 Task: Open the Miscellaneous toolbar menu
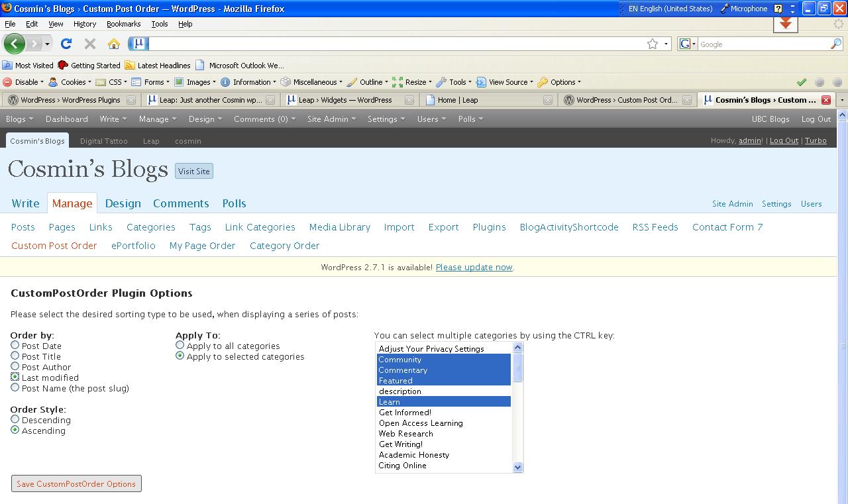[311, 82]
